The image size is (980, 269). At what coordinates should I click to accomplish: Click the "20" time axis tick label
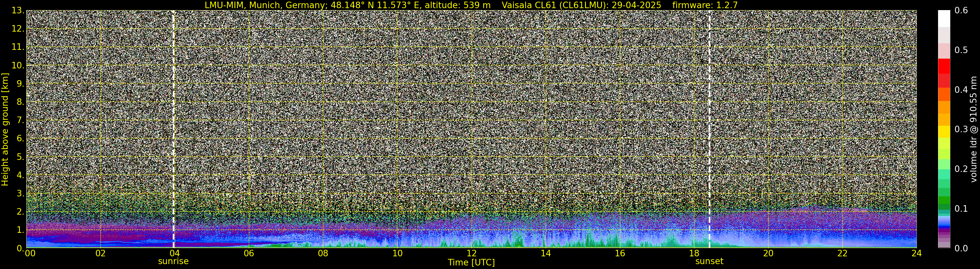768,253
